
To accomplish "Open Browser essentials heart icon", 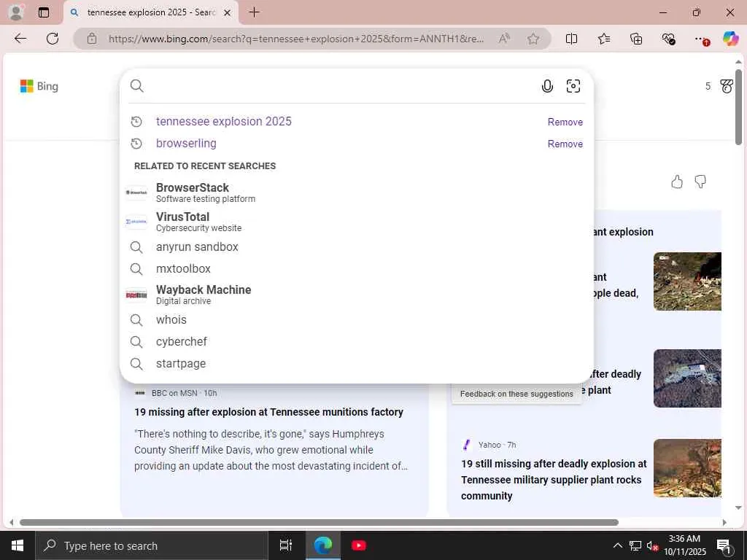I will click(668, 39).
